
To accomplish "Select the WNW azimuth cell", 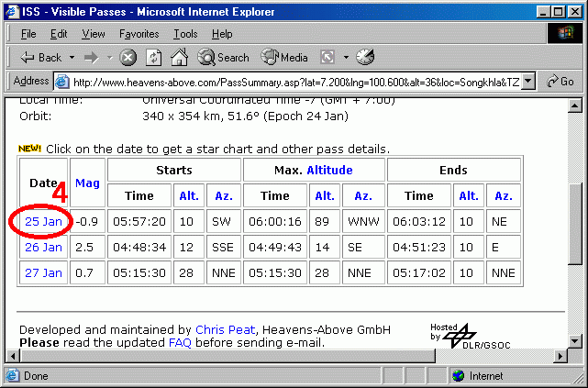I will click(x=363, y=222).
